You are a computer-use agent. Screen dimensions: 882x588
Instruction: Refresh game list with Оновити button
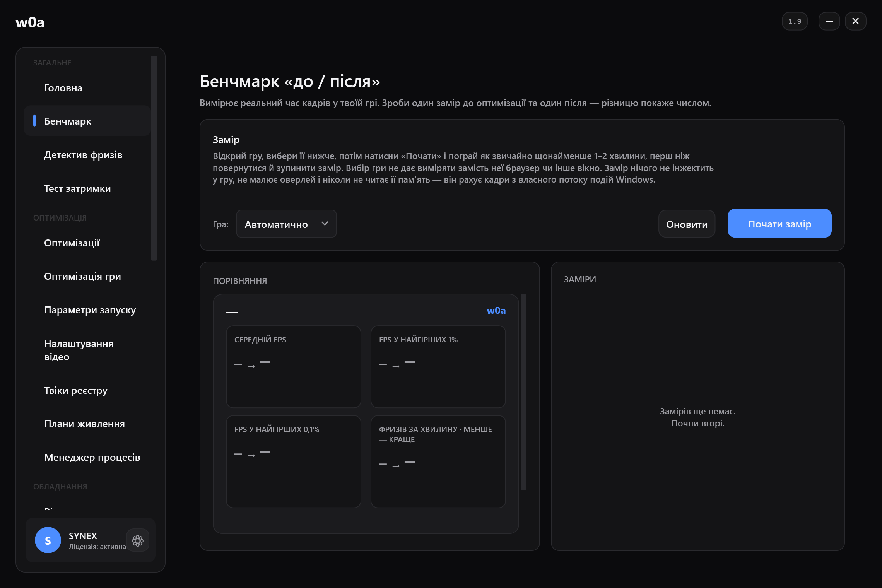point(687,224)
